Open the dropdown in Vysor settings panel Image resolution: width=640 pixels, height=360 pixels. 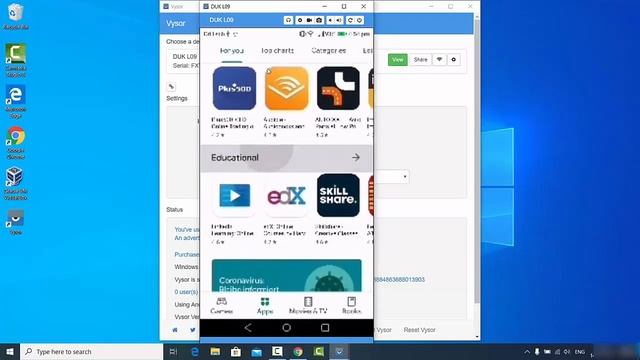tap(392, 177)
